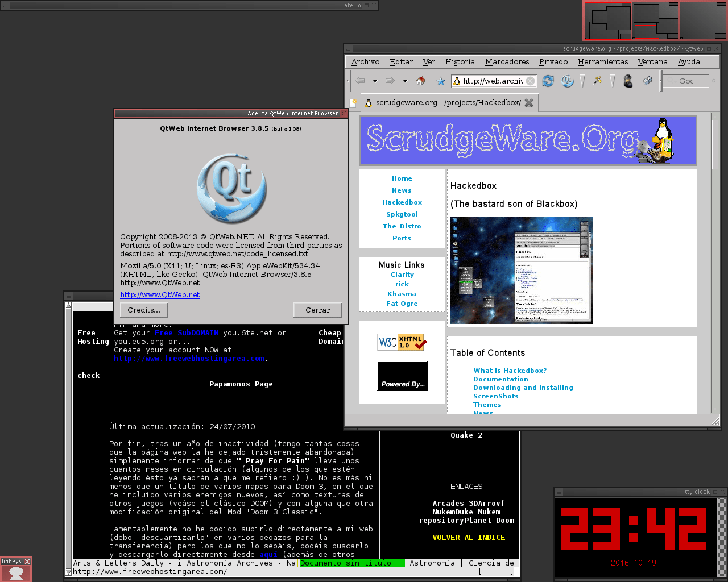This screenshot has height=582, width=728.
Task: Open the ScreenShots contents link
Action: pyautogui.click(x=496, y=396)
